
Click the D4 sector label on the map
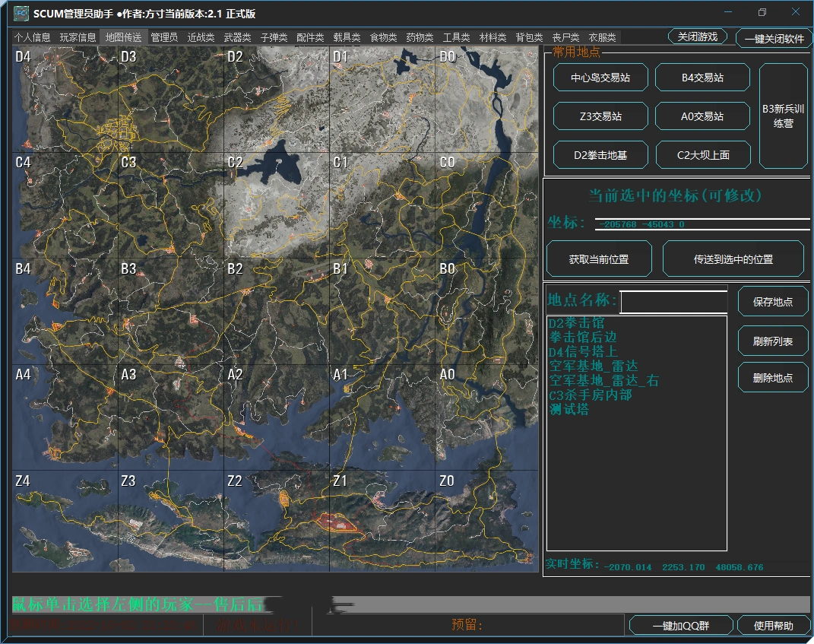tap(23, 56)
